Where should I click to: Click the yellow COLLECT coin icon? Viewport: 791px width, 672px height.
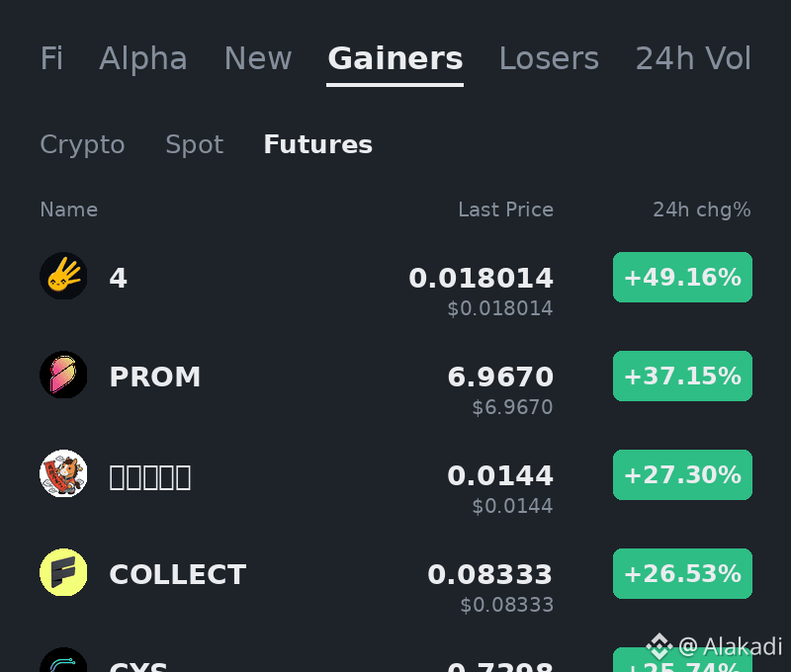63,572
